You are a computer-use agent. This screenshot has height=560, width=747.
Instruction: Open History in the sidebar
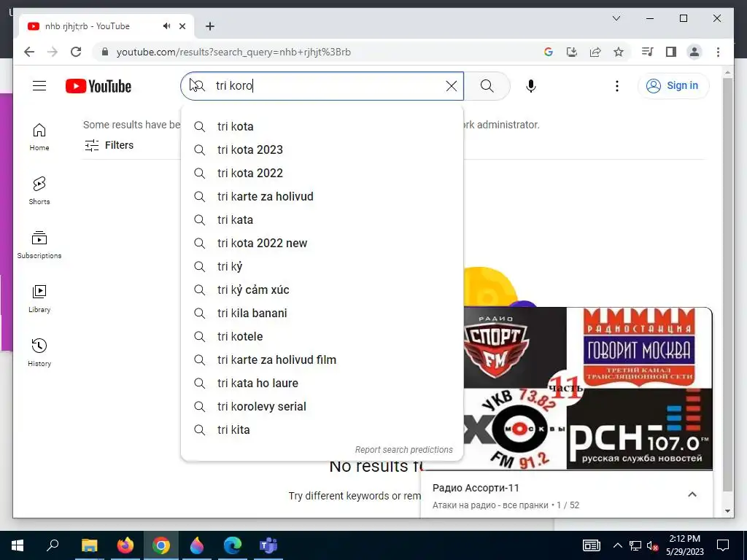[x=39, y=353]
